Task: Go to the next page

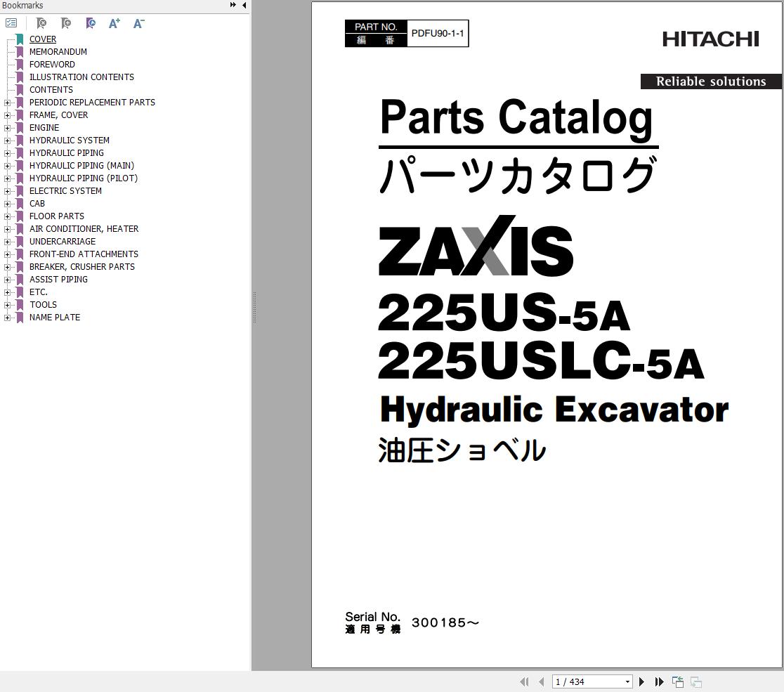Action: (x=641, y=681)
